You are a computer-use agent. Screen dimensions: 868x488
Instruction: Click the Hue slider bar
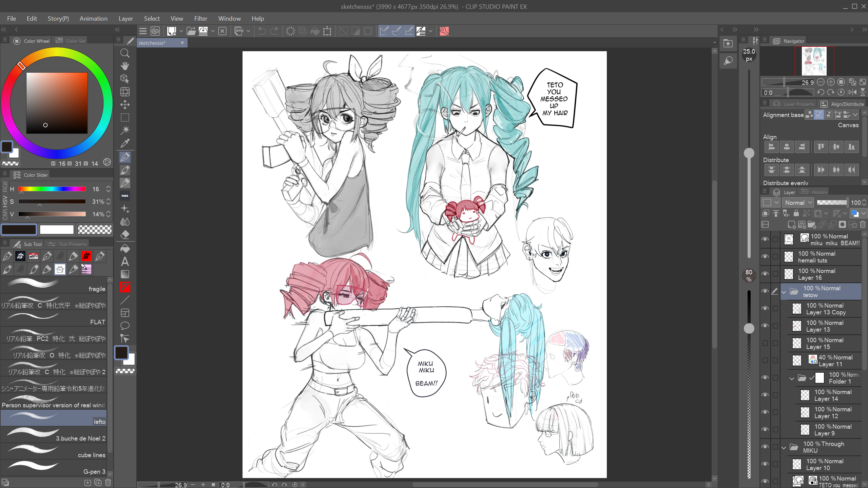point(52,189)
